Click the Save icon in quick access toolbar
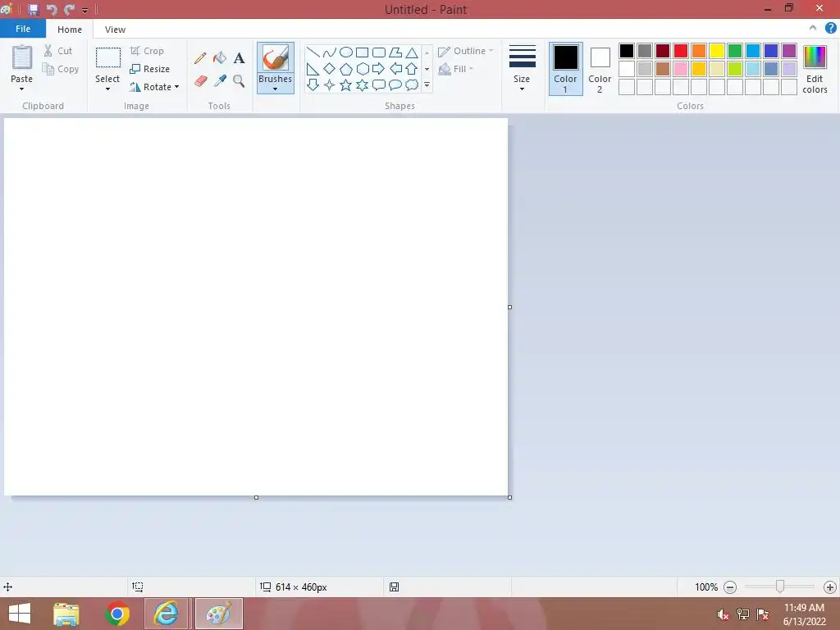This screenshot has width=840, height=630. (x=33, y=10)
